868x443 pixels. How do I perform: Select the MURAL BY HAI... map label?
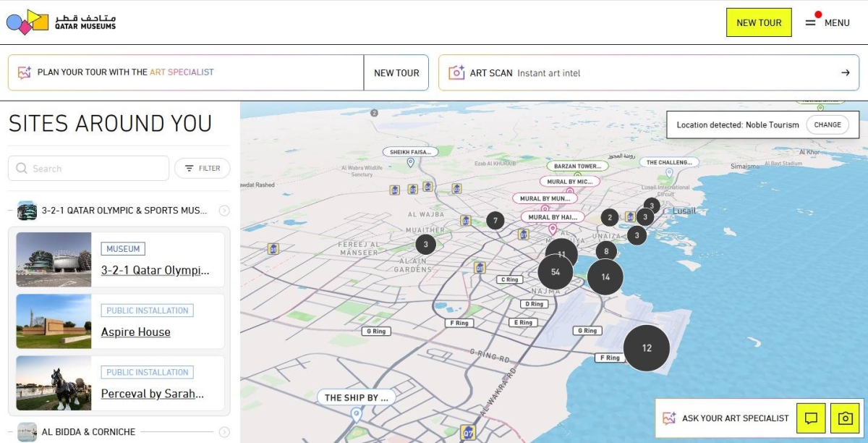(x=553, y=216)
